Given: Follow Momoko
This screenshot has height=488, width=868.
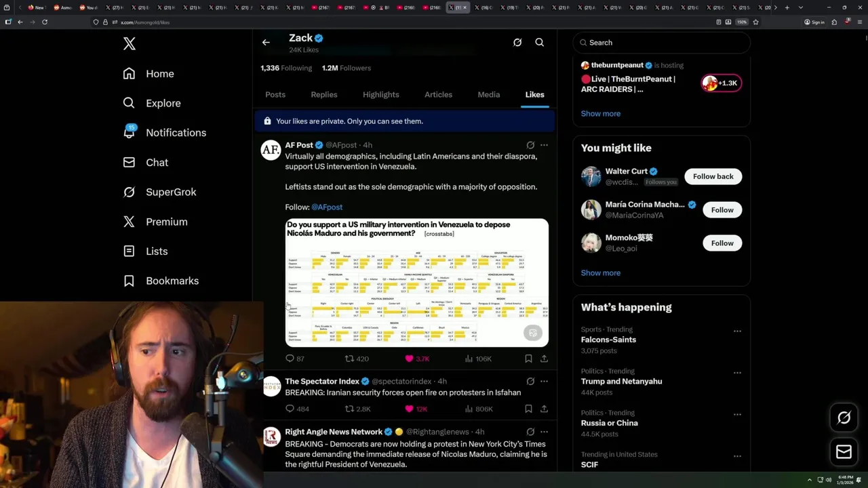Looking at the screenshot, I should pyautogui.click(x=722, y=243).
